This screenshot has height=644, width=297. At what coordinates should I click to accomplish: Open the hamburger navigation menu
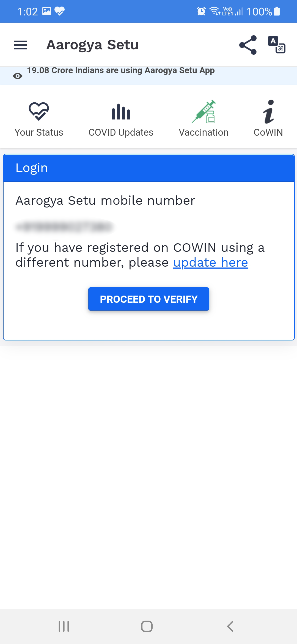pyautogui.click(x=20, y=45)
